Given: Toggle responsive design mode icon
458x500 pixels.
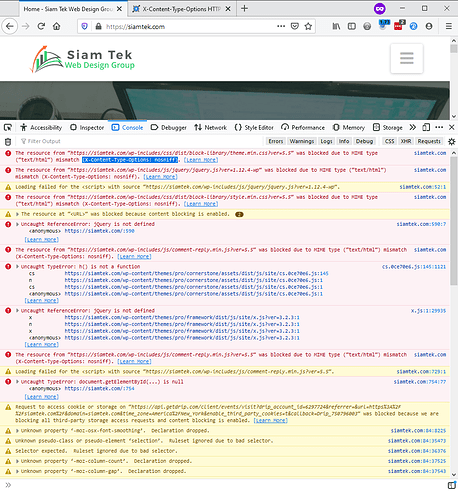Looking at the screenshot, I should click(426, 127).
